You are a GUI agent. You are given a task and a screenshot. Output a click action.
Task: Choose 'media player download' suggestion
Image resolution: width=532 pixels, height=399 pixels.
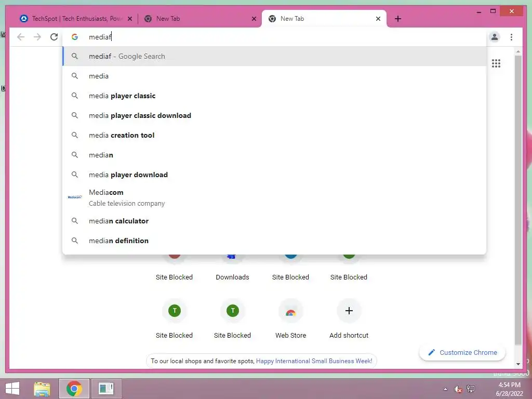pos(274,175)
